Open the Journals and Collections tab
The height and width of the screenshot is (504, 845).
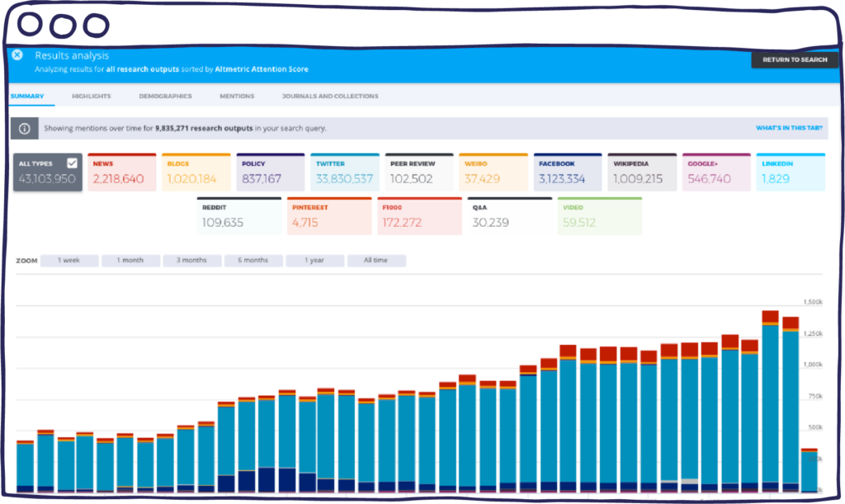(x=330, y=96)
